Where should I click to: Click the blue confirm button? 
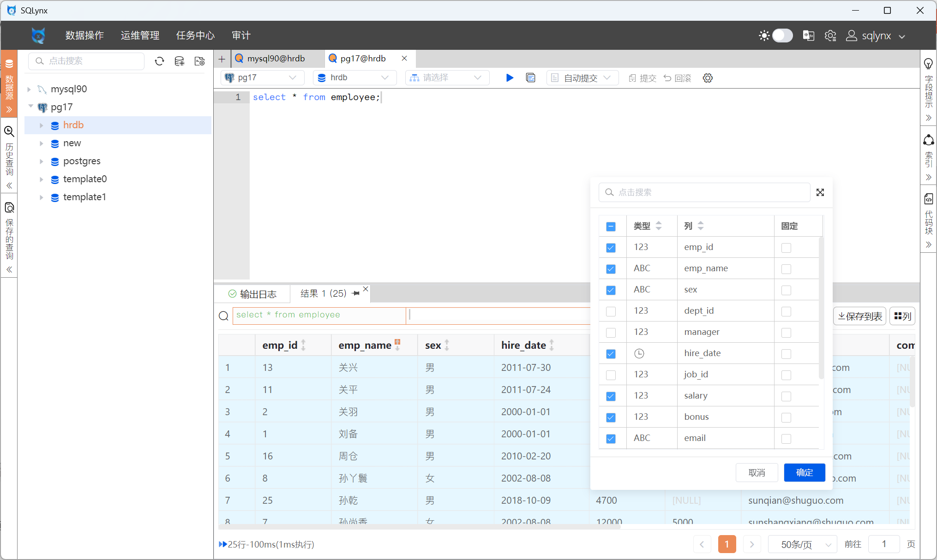[804, 472]
